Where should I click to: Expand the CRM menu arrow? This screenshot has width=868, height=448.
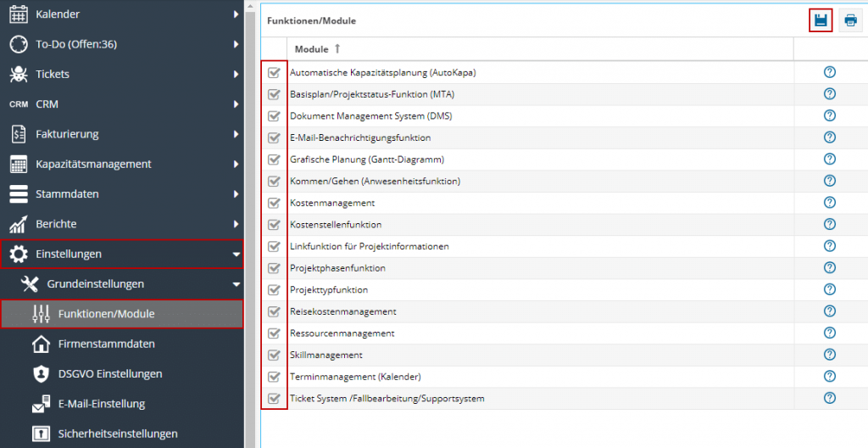click(236, 104)
